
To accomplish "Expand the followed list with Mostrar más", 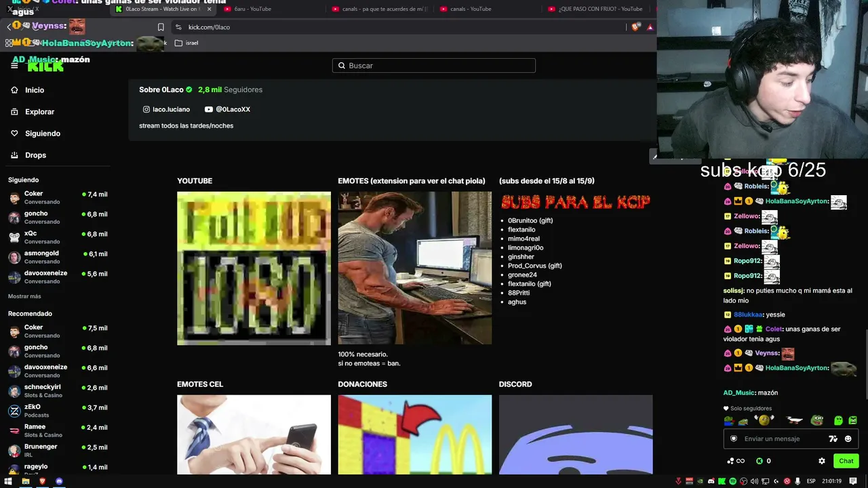I will point(24,296).
